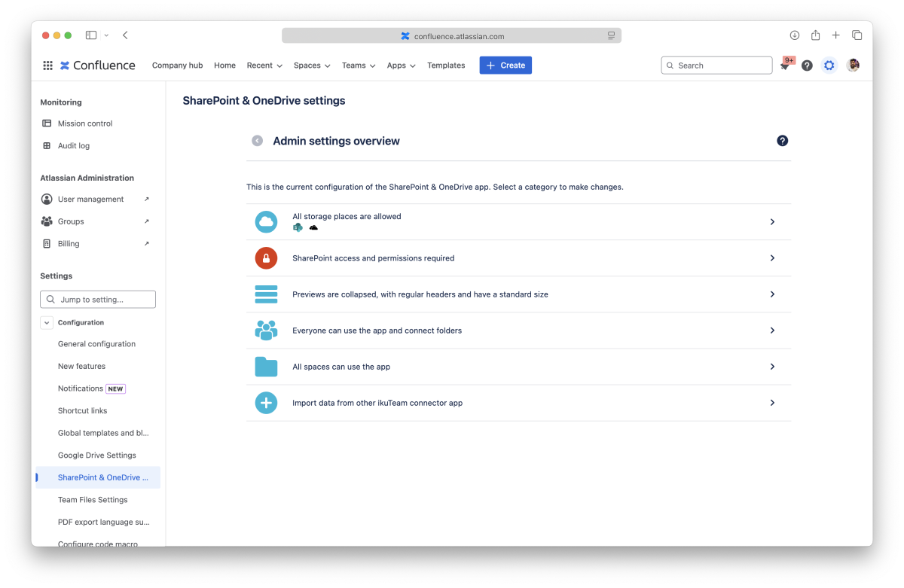Open the user profile avatar
The width and height of the screenshot is (904, 588).
click(x=853, y=66)
